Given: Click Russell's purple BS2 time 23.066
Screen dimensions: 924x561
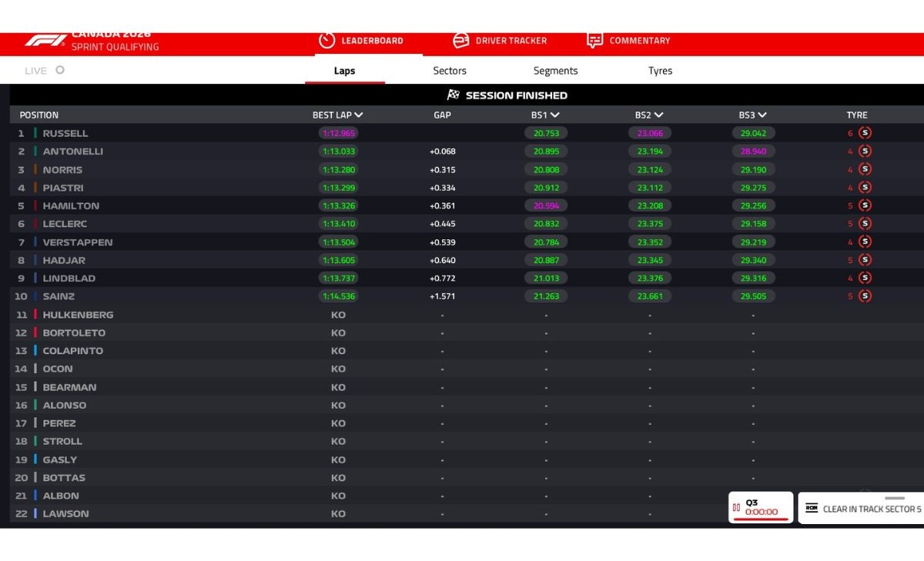Looking at the screenshot, I should tap(650, 133).
